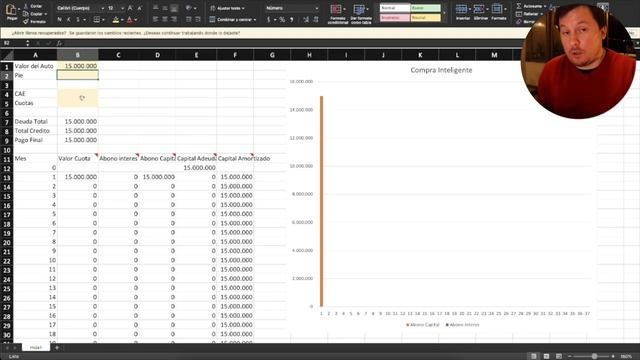This screenshot has height=360, width=640.
Task: Toggle bold (N) formatting
Action: pyautogui.click(x=60, y=20)
